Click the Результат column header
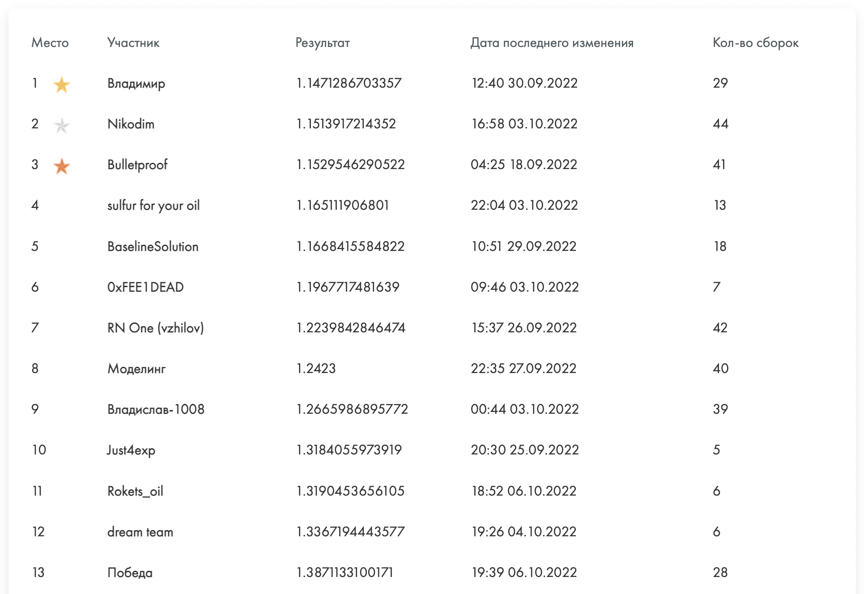Image resolution: width=868 pixels, height=594 pixels. (x=322, y=43)
